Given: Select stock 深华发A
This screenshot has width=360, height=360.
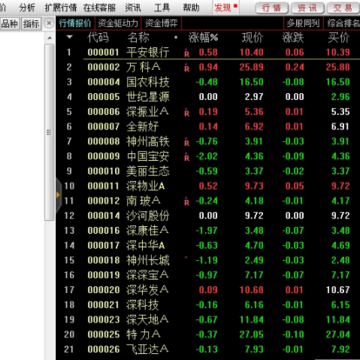Looking at the screenshot, I should pos(147,290).
